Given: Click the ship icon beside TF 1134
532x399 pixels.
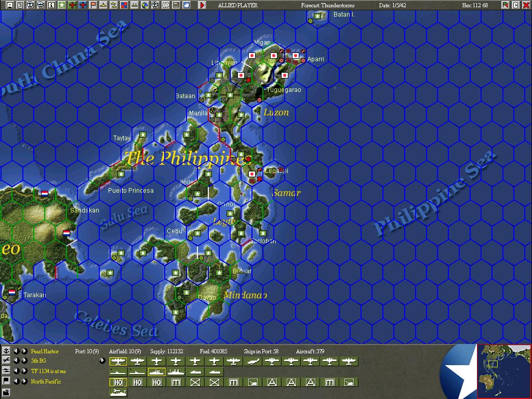Looking at the screenshot, I should coord(6,371).
